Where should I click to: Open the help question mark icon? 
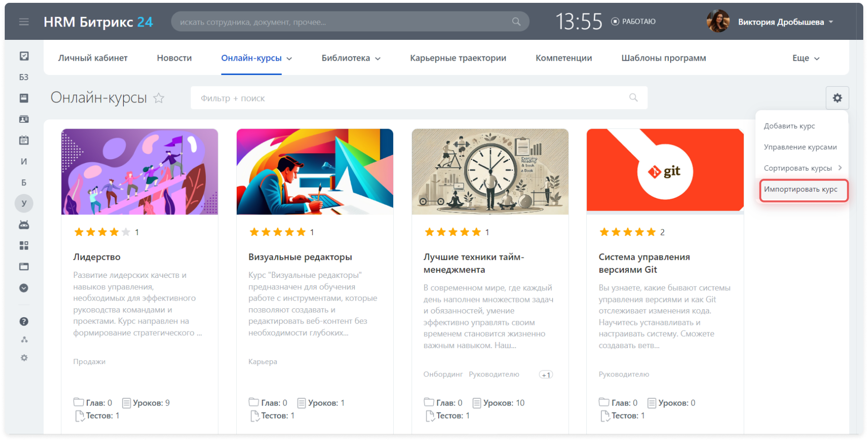tap(24, 322)
